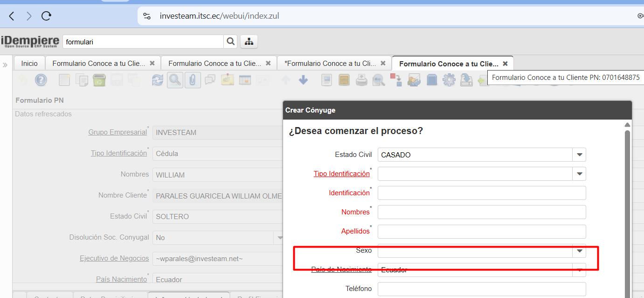The image size is (644, 298).
Task: Open the Sexo dropdown arrow
Action: (579, 251)
